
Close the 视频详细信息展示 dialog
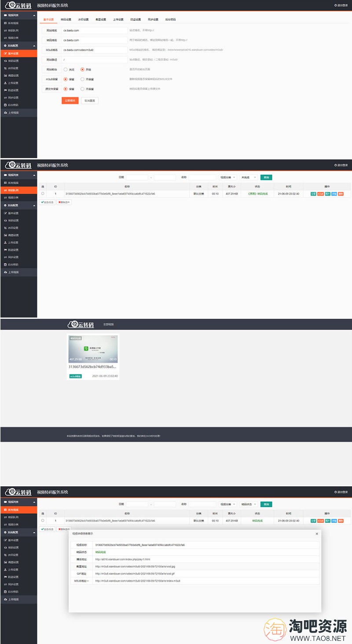coord(317,534)
